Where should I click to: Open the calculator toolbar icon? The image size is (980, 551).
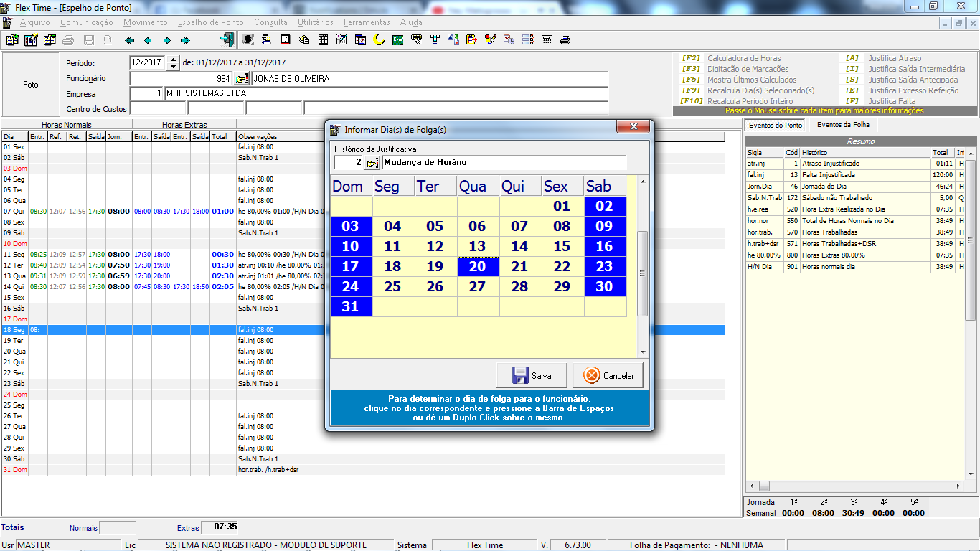coord(547,40)
